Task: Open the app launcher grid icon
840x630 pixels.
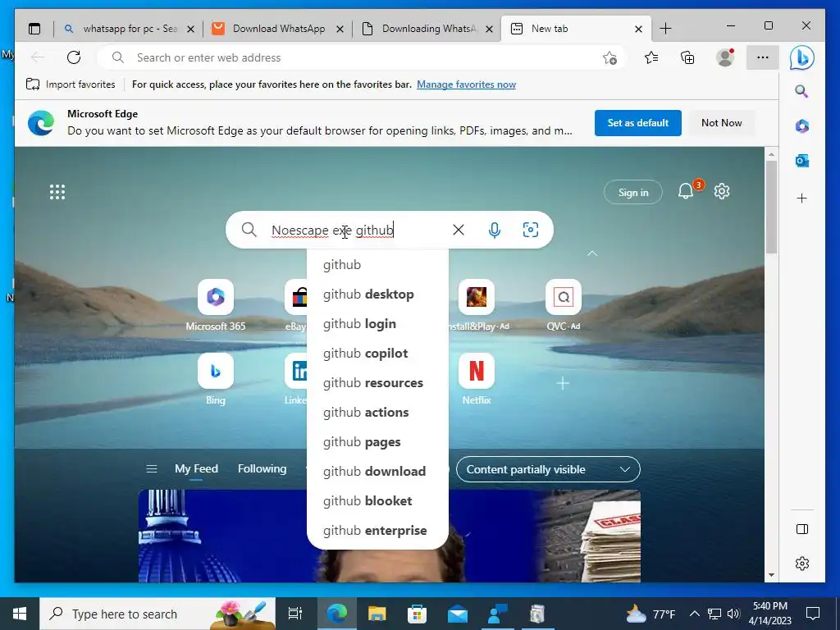Action: point(57,192)
